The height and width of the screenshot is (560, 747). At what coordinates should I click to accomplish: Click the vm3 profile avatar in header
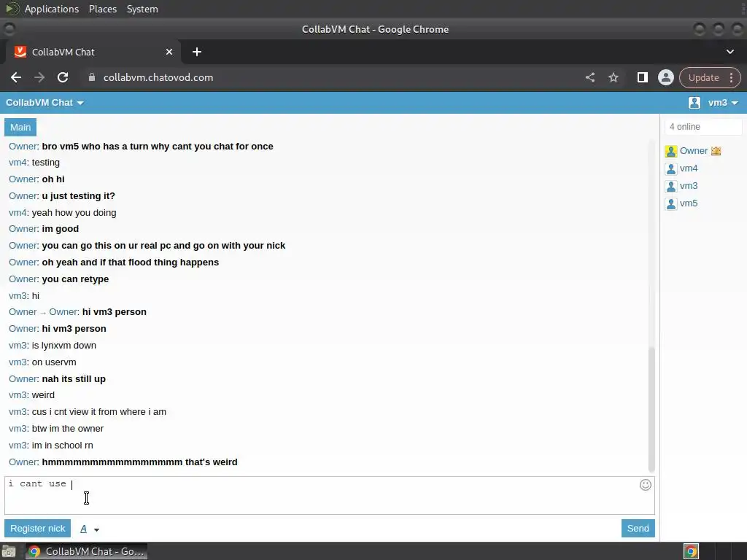pyautogui.click(x=694, y=102)
